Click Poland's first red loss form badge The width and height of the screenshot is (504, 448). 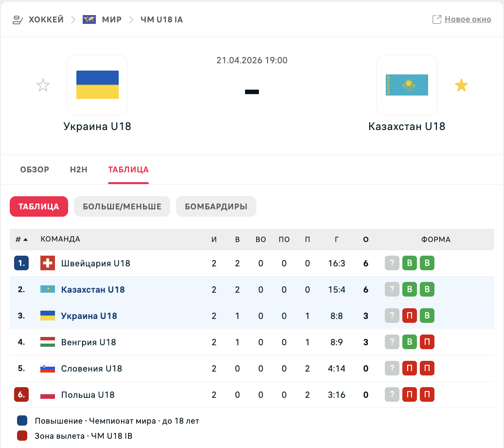[x=410, y=395]
